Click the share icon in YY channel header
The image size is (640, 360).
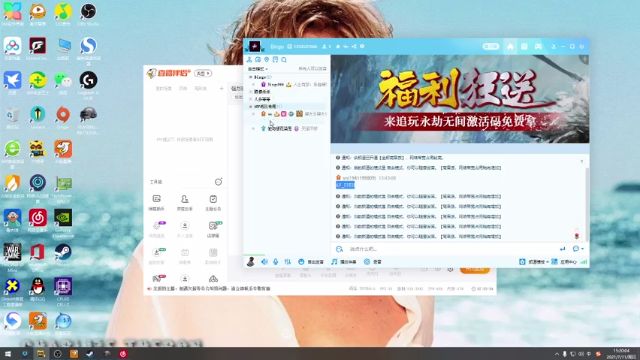point(354,47)
